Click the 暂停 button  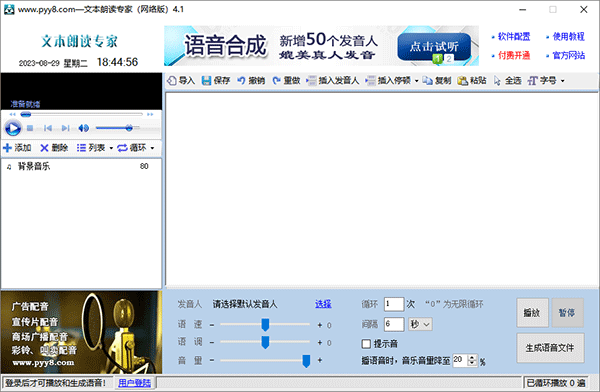coord(567,313)
